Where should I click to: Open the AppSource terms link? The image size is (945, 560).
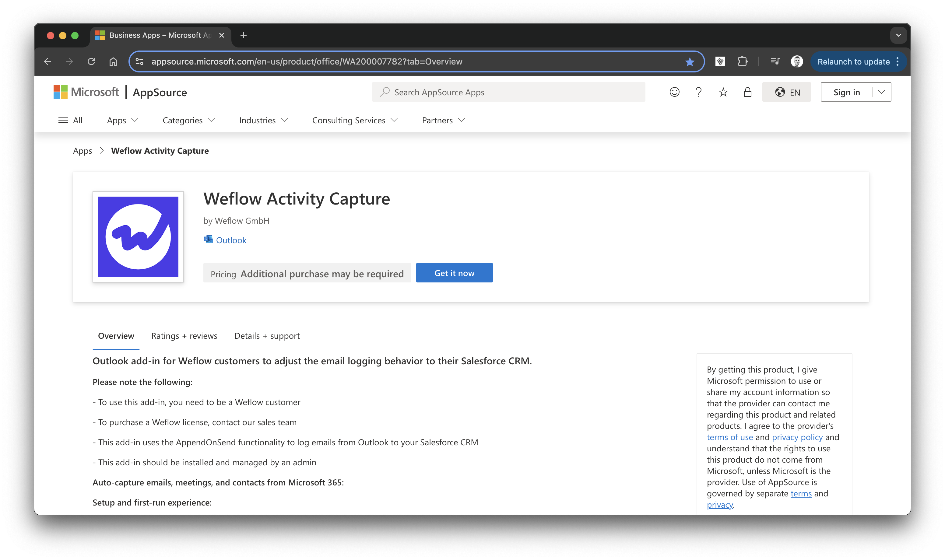click(801, 494)
